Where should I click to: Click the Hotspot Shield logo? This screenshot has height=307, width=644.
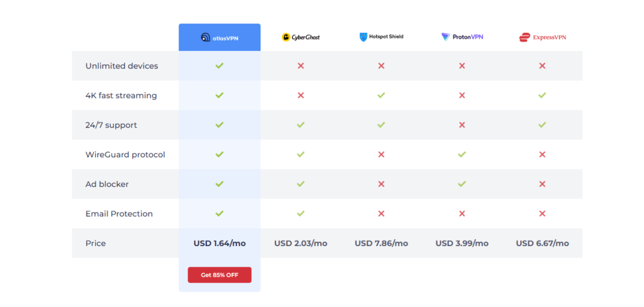click(381, 37)
